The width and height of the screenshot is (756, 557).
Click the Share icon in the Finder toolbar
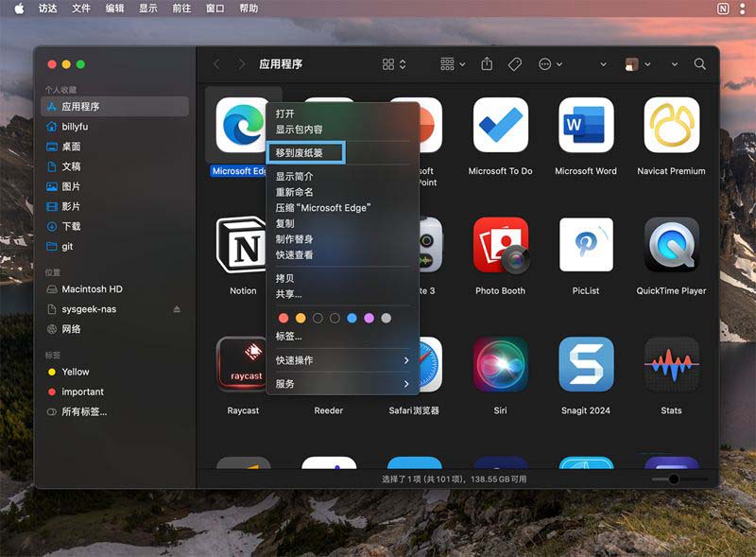pyautogui.click(x=486, y=64)
